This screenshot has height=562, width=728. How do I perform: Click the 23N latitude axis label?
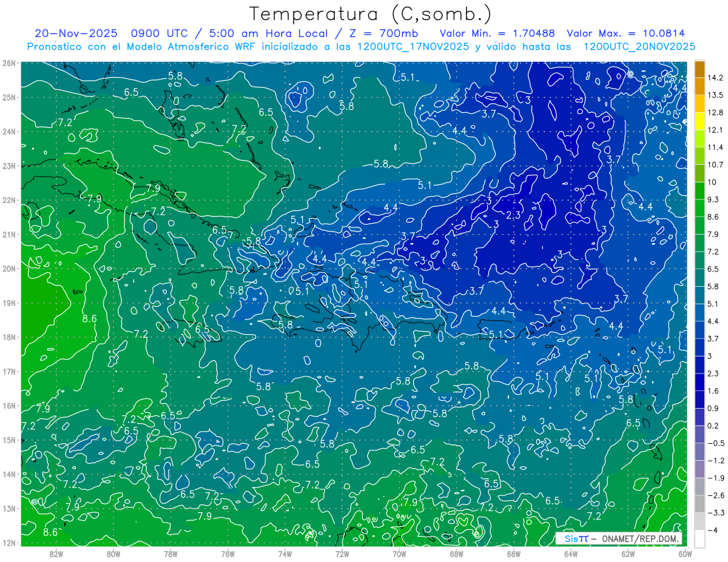(x=8, y=166)
